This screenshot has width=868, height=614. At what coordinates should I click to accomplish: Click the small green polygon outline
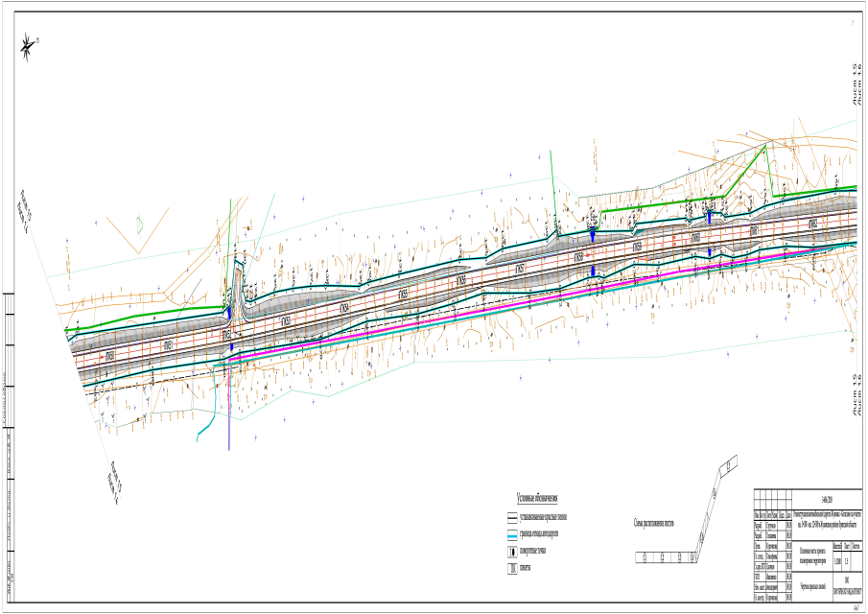coord(139,225)
